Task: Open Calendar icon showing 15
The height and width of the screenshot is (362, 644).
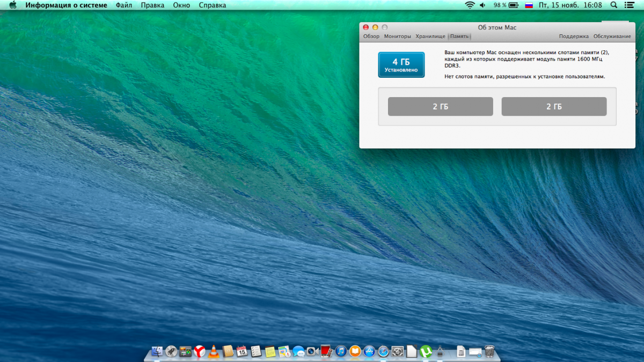Action: (x=242, y=351)
